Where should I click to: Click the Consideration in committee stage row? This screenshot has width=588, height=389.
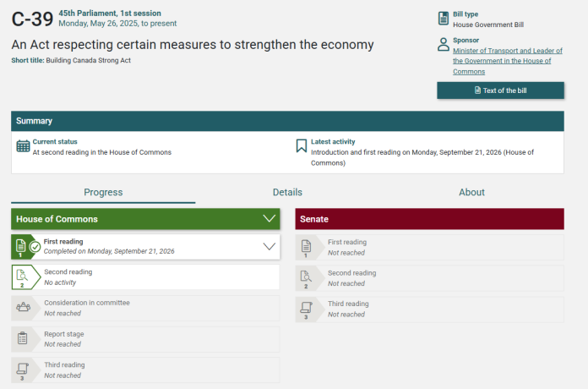pyautogui.click(x=145, y=308)
